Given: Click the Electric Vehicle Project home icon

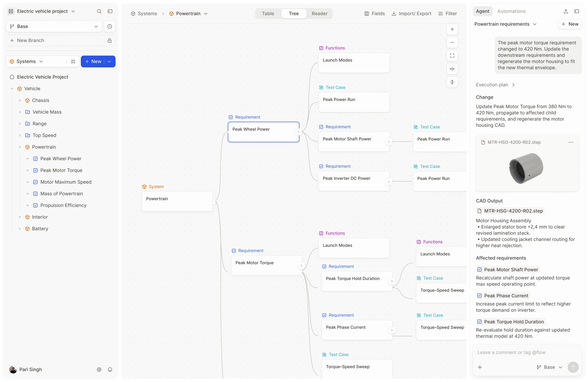Looking at the screenshot, I should pos(12,77).
